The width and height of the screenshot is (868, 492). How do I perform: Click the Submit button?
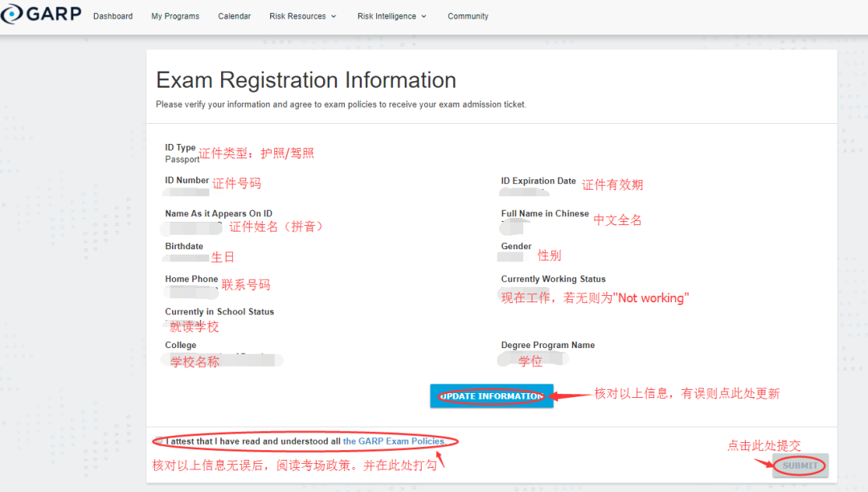tap(800, 465)
